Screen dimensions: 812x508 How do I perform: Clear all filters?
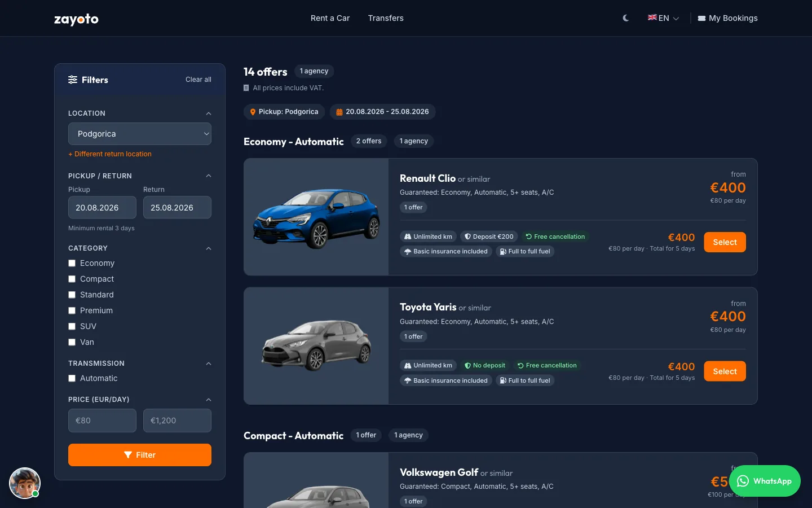click(198, 80)
